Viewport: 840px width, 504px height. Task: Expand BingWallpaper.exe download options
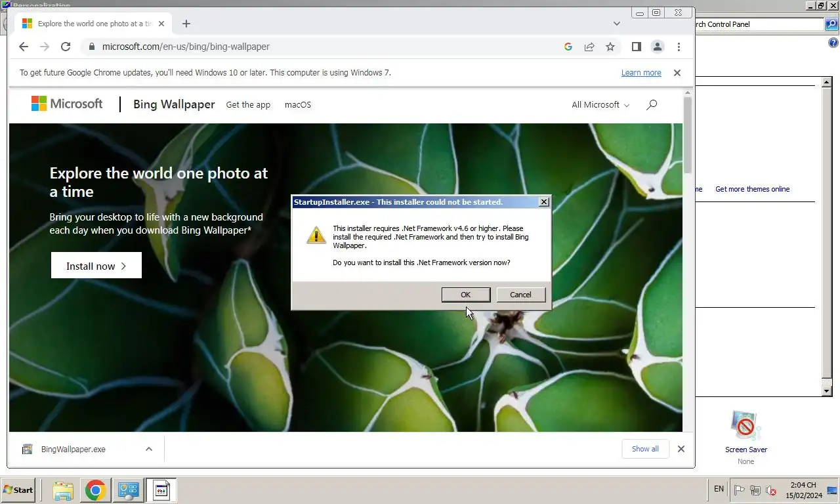point(149,450)
